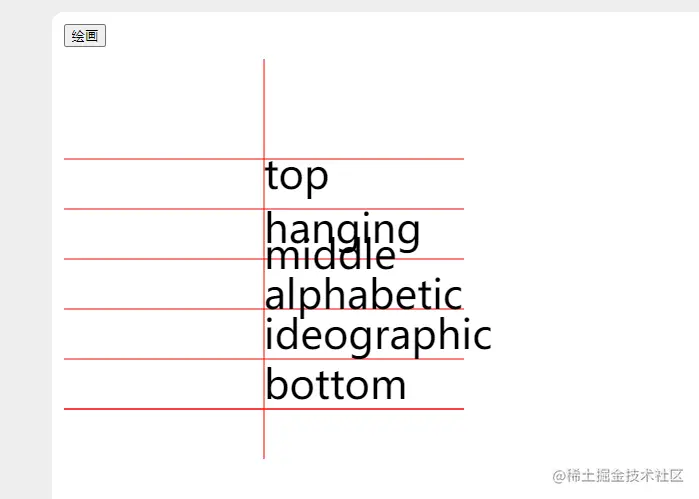The image size is (699, 499).
Task: Click where the vertical line meets the topmost line
Action: 264,159
